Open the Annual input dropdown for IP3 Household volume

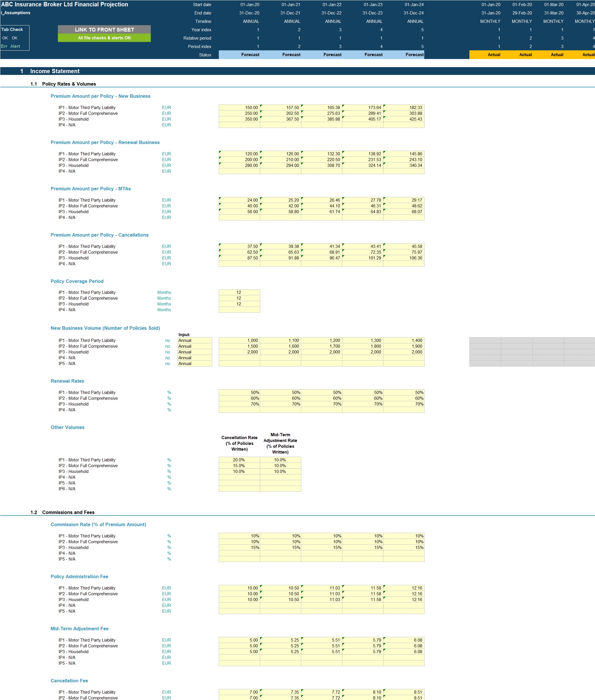(x=195, y=352)
